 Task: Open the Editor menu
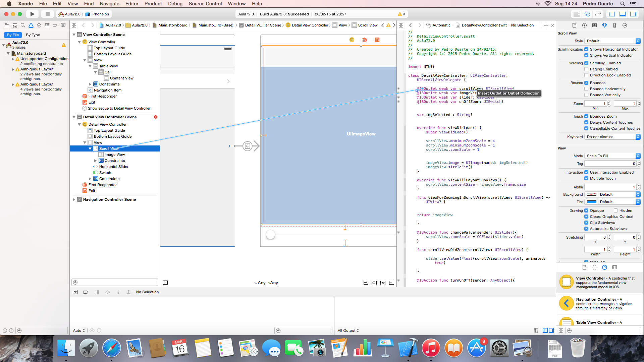(132, 4)
